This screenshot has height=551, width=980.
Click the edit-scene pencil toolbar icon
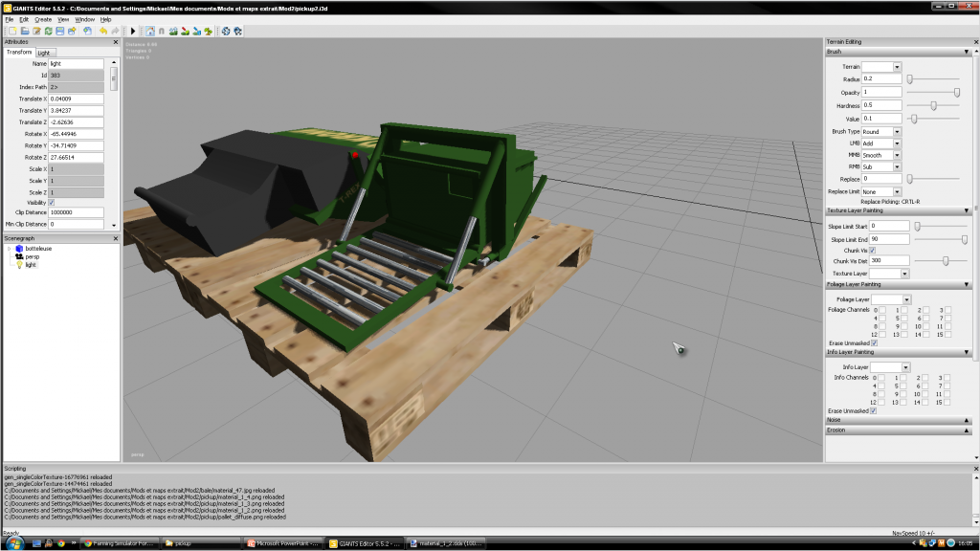37,31
